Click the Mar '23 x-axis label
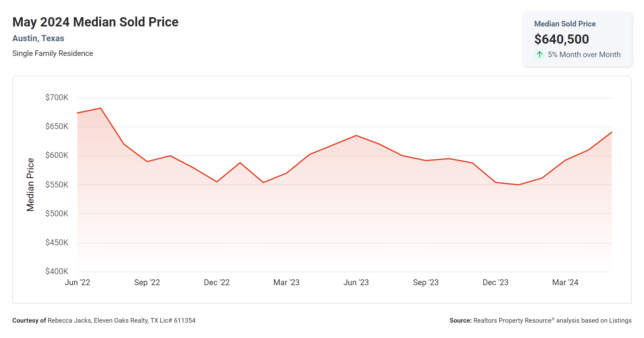The width and height of the screenshot is (644, 338). pyautogui.click(x=286, y=282)
